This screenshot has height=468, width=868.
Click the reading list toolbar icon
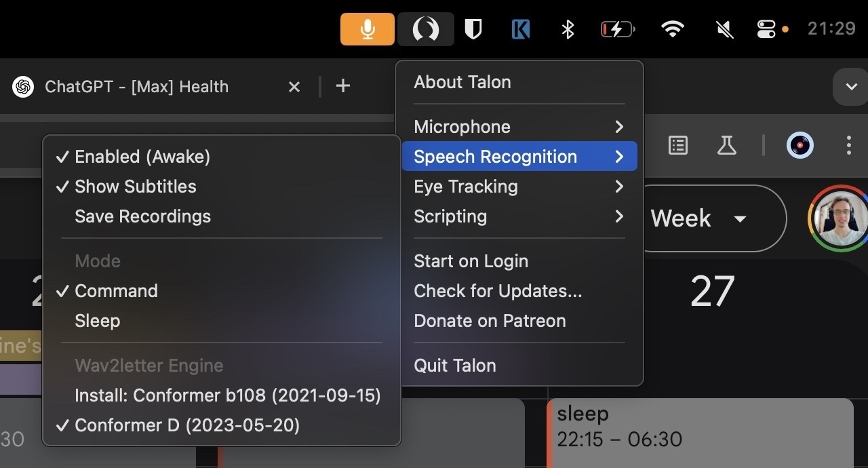(678, 145)
